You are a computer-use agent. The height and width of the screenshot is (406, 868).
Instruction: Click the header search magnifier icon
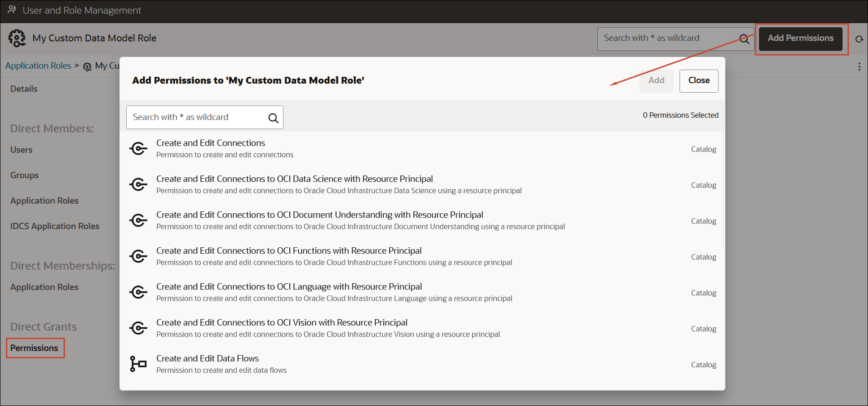click(744, 39)
